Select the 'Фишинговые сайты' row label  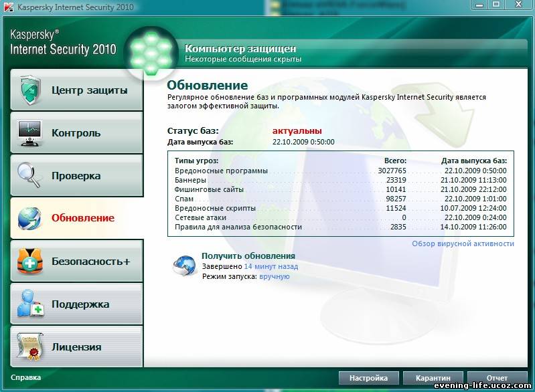click(x=209, y=189)
